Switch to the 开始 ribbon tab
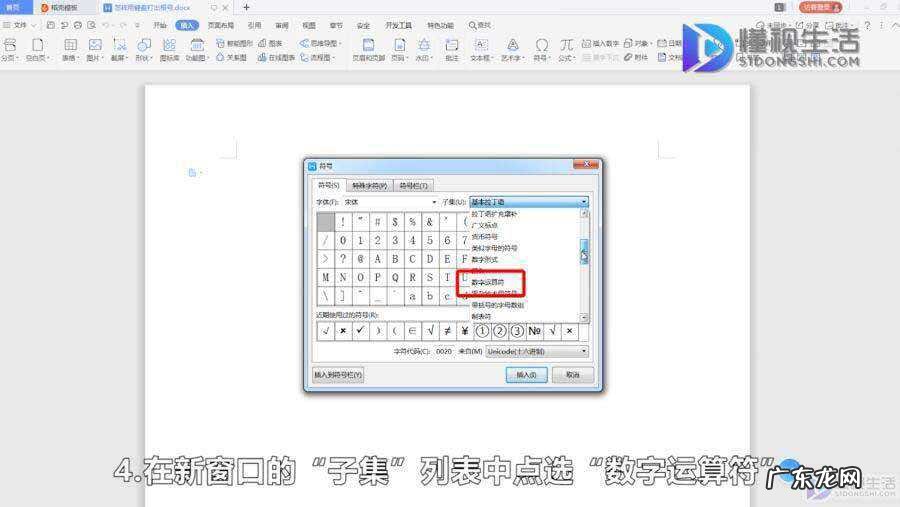 160,25
